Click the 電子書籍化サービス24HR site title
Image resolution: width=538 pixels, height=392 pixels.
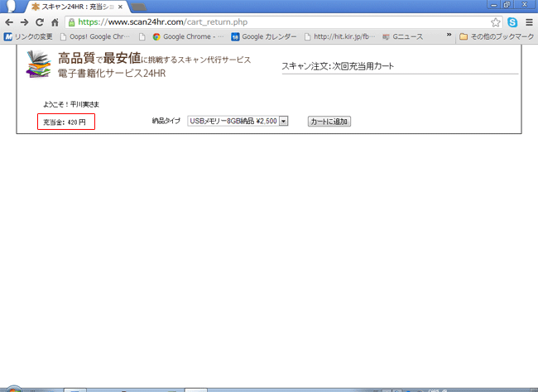click(112, 74)
